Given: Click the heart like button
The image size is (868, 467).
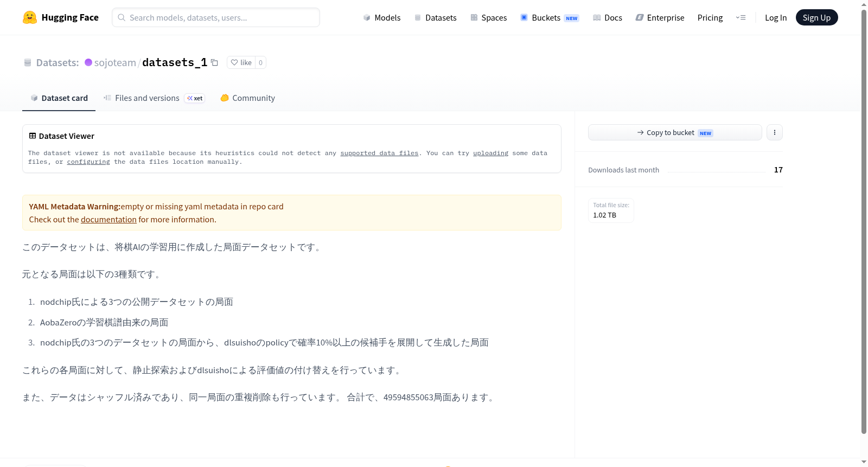Looking at the screenshot, I should pyautogui.click(x=241, y=62).
